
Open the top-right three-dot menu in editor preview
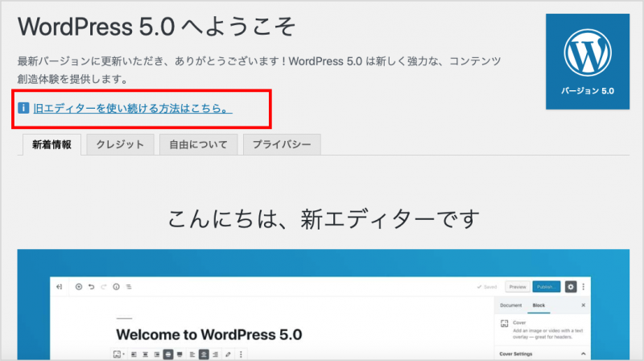pos(583,287)
